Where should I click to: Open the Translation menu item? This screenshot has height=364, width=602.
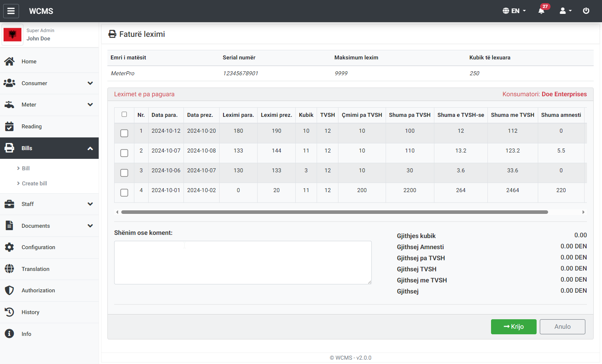pos(49,269)
